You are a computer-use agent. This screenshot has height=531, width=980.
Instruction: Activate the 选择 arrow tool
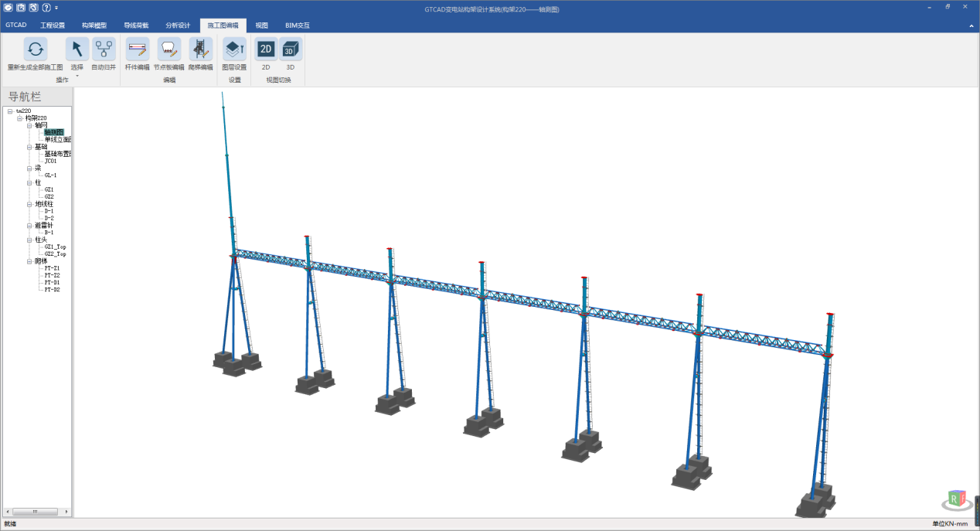77,49
